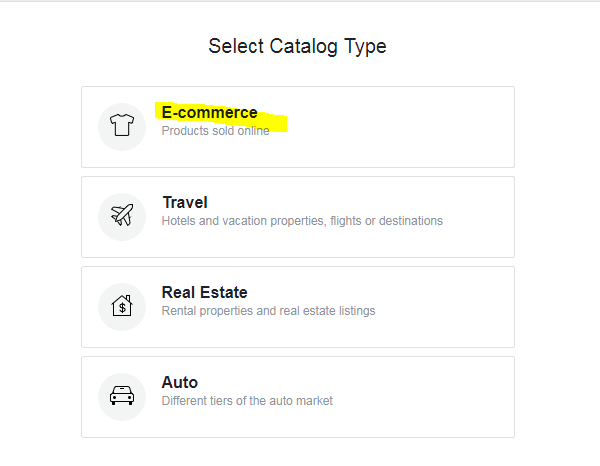Screen dimensions: 600x466
Task: Click the t-shirt icon for E-commerce
Action: pyautogui.click(x=122, y=125)
